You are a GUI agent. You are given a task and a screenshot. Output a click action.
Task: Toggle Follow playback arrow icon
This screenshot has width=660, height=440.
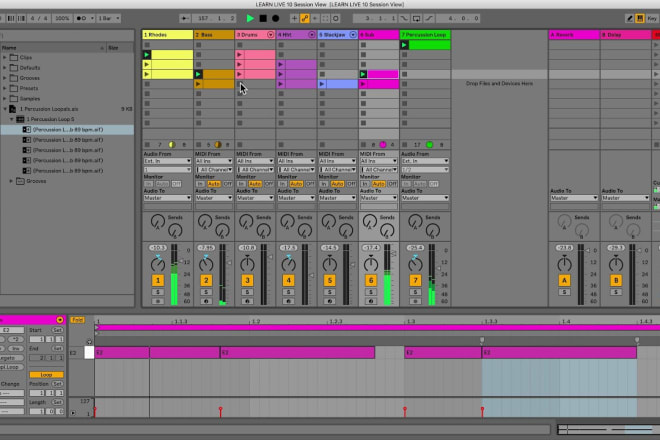pyautogui.click(x=184, y=19)
